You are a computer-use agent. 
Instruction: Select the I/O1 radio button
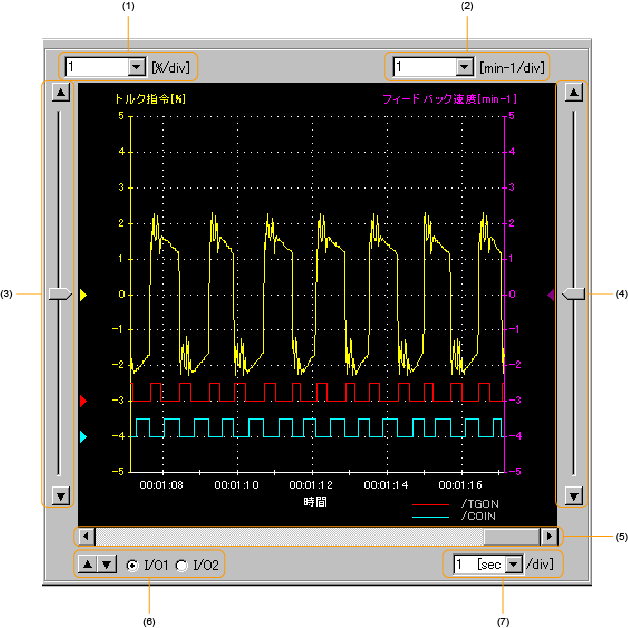[x=133, y=566]
